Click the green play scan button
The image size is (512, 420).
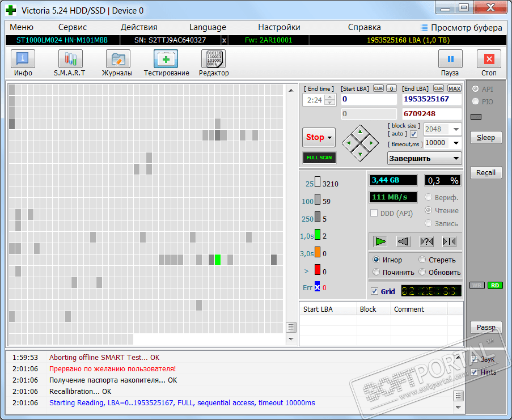(380, 241)
